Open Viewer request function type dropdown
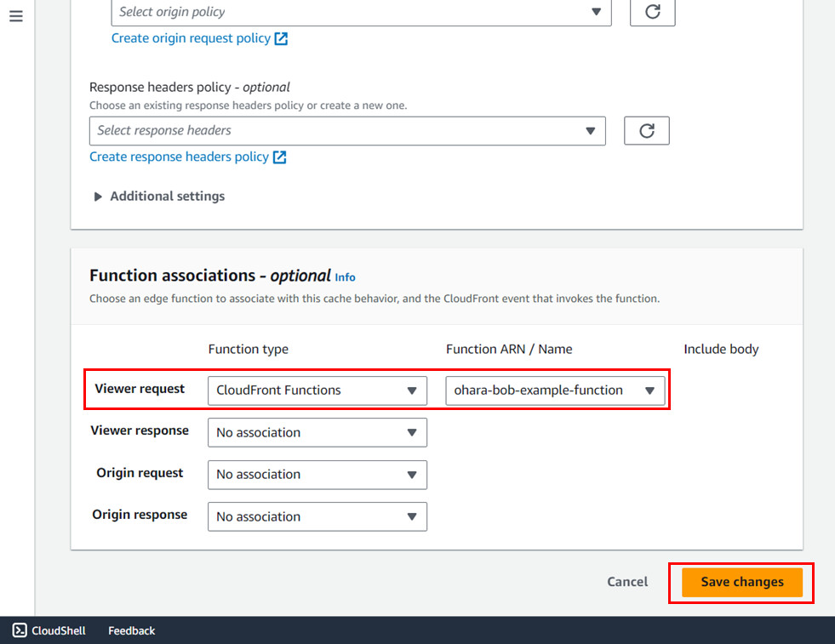 (x=317, y=390)
